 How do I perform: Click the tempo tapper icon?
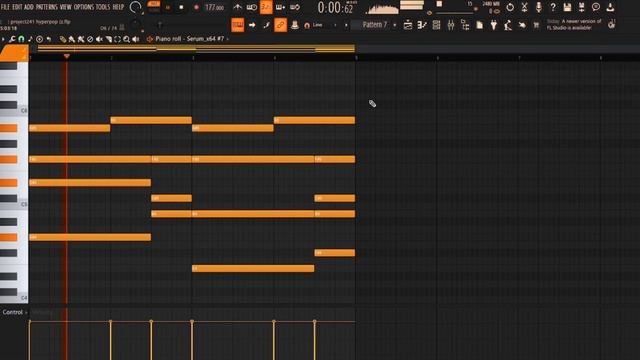pyautogui.click(x=508, y=25)
